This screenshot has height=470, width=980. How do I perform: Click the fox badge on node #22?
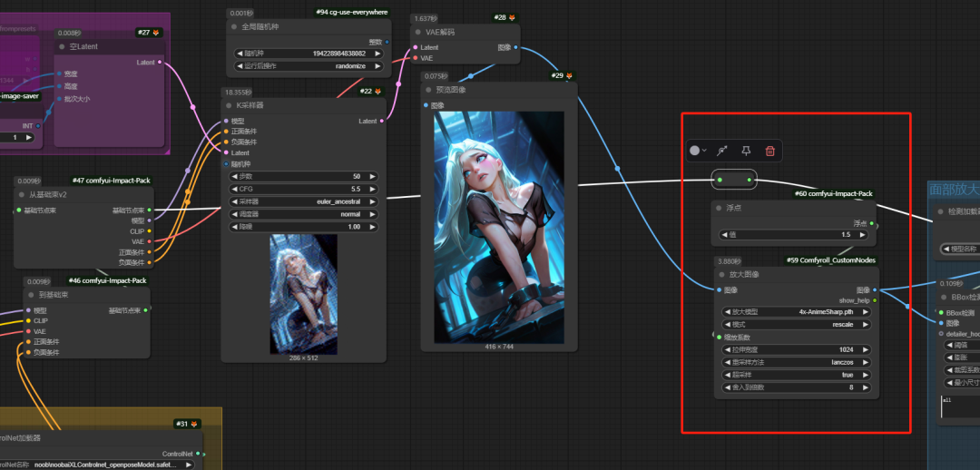[x=377, y=92]
